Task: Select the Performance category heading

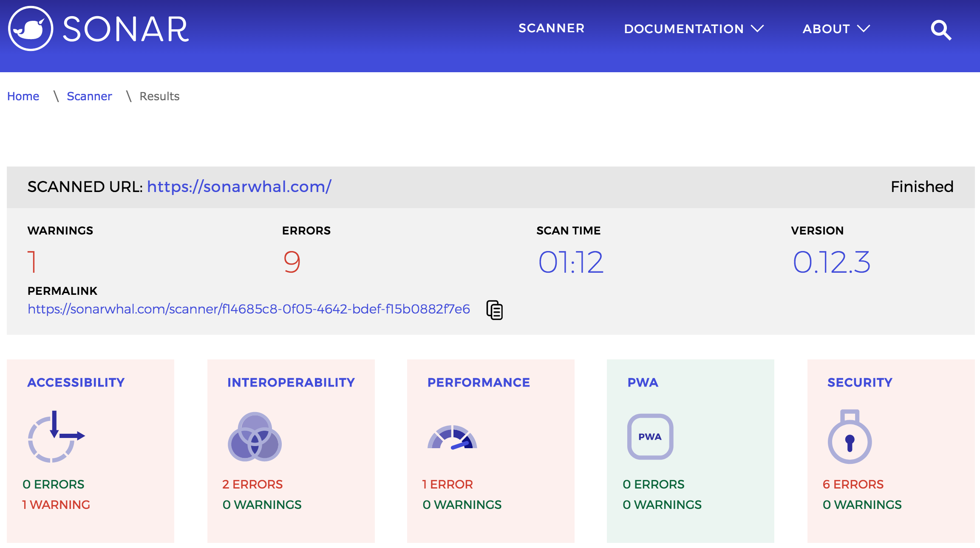Action: click(479, 382)
